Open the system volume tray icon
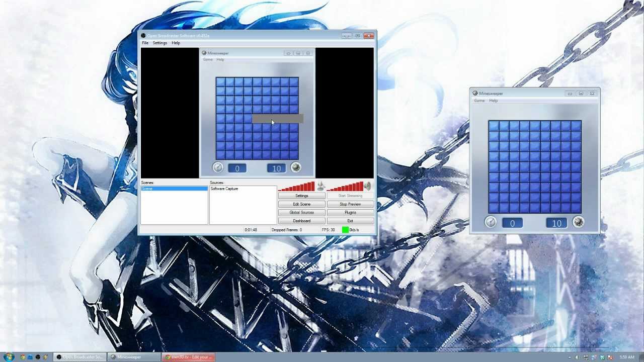This screenshot has width=644, height=362. point(577,357)
